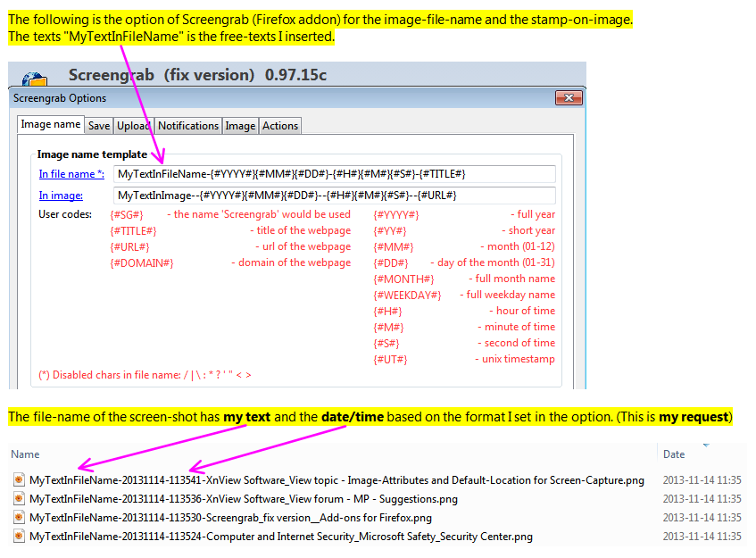Click the Disabled chars in file name note

coord(145,375)
